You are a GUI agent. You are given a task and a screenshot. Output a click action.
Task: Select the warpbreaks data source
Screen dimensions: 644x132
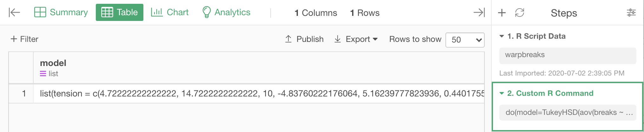[x=568, y=56]
